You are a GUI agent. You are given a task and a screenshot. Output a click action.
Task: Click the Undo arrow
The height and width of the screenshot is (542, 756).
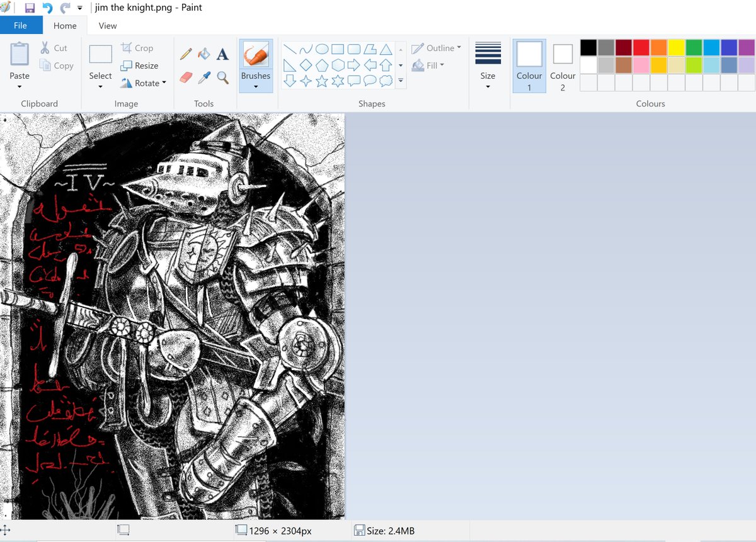(47, 8)
